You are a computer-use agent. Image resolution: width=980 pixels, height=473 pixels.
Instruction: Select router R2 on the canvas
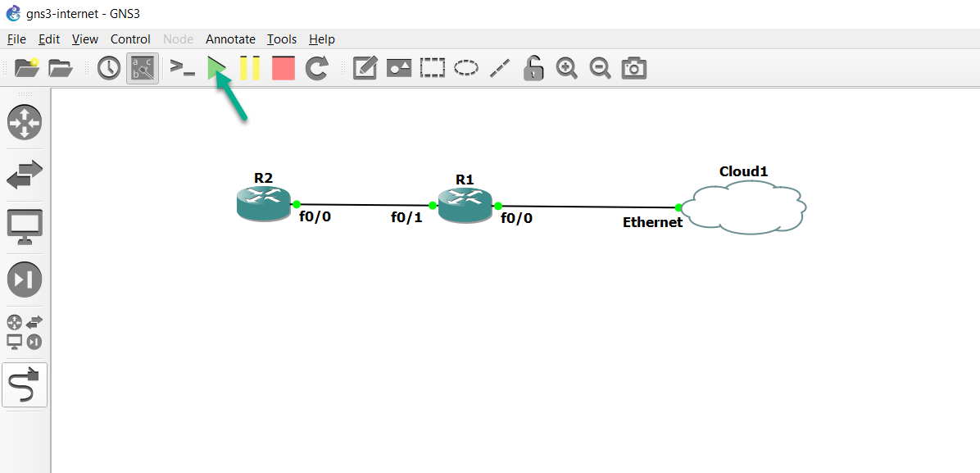point(265,203)
